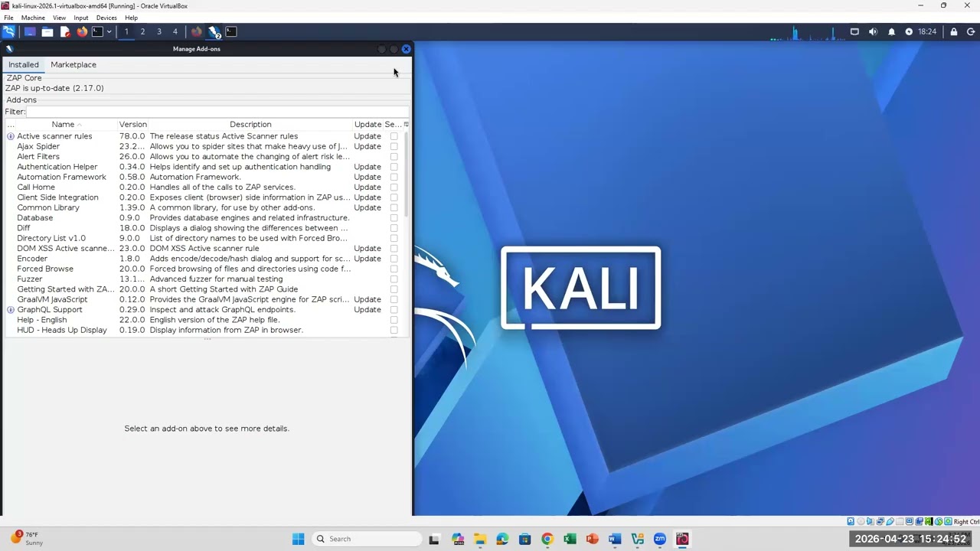Click the OWASP ZAP taskbar window button
This screenshot has height=551, width=980.
214,31
